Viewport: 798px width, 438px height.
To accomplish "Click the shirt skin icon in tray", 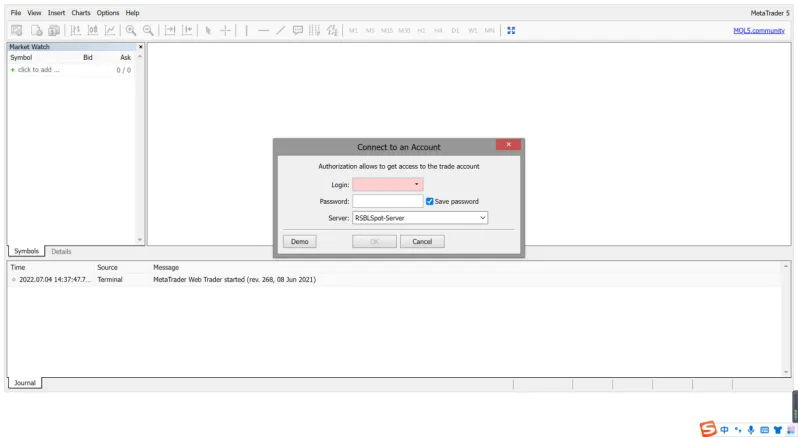I will pyautogui.click(x=778, y=430).
